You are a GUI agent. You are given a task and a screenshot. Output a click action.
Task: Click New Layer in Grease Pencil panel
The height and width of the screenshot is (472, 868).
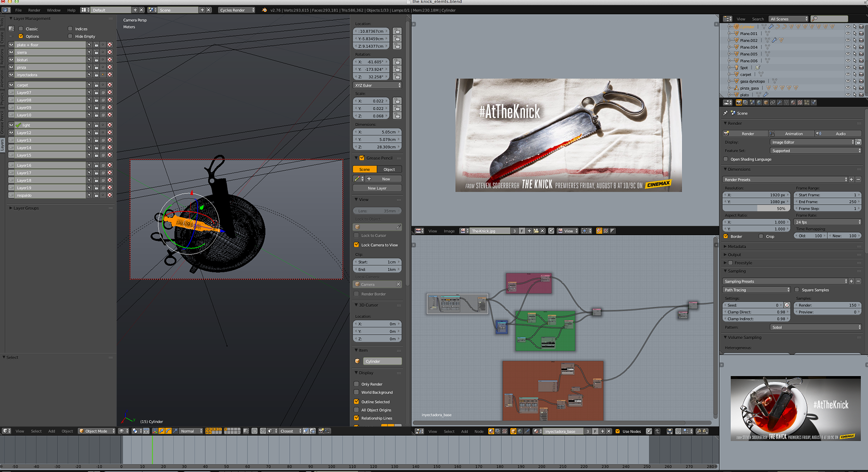[x=377, y=188]
